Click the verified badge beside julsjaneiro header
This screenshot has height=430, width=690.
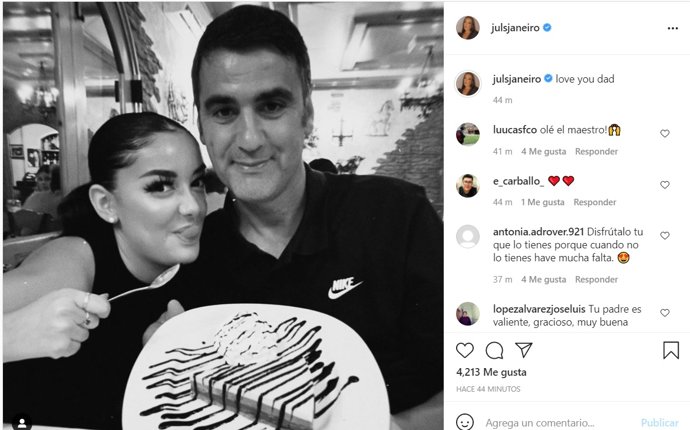point(547,28)
